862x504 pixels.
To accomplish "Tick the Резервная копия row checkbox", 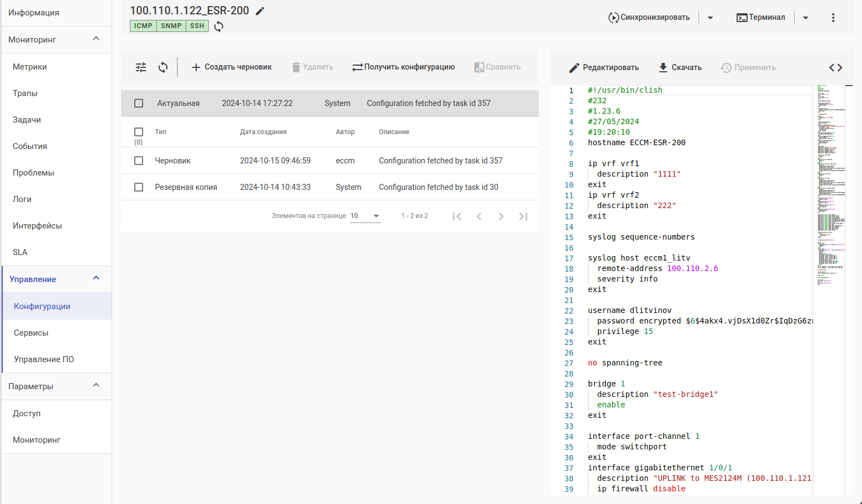I will click(x=139, y=187).
